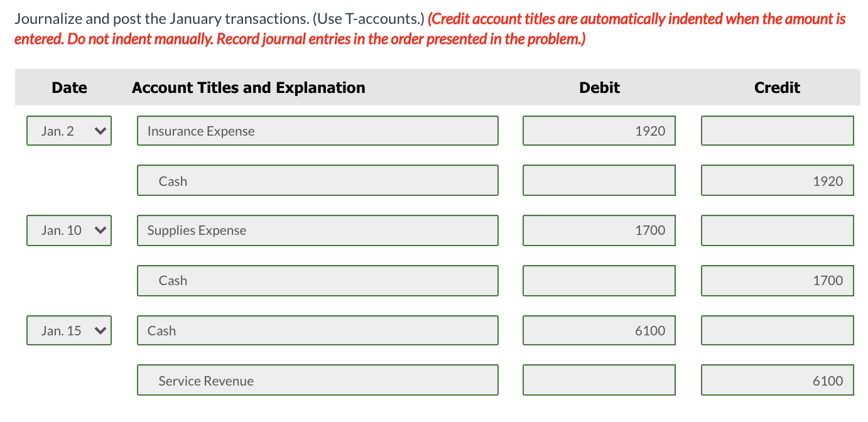The height and width of the screenshot is (422, 868).
Task: Click the 1920 credit amount field
Action: coord(777,180)
